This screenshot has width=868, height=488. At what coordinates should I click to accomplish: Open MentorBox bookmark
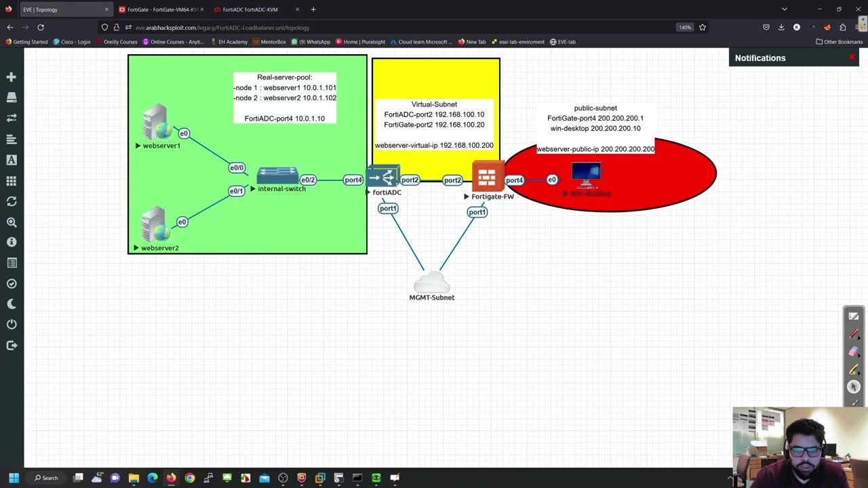click(x=270, y=42)
